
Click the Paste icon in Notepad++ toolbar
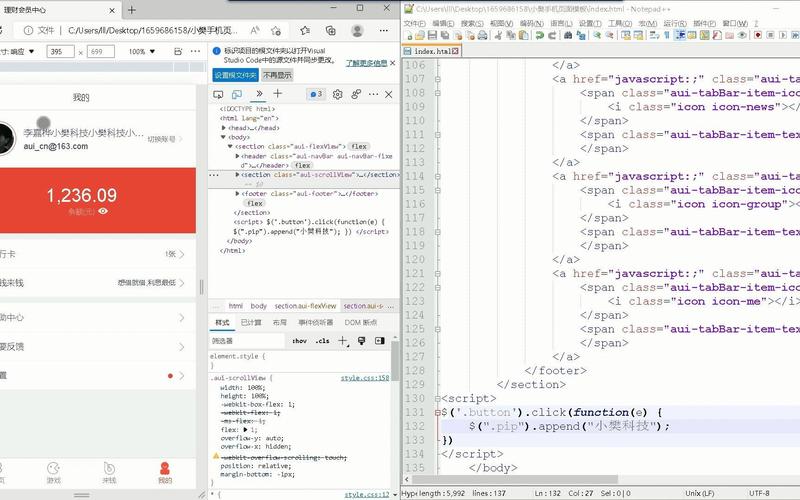[523, 35]
